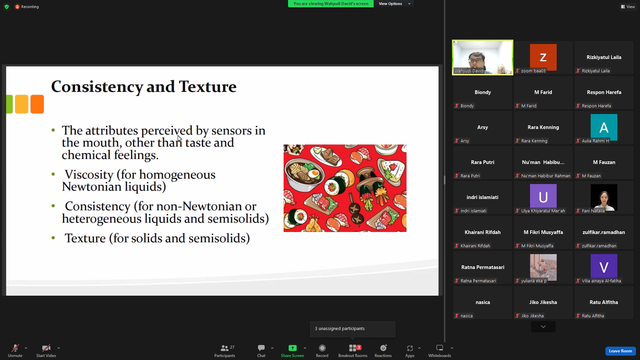The image size is (640, 360).
Task: Click the muted mic icon beside nasica
Action: 457,316
